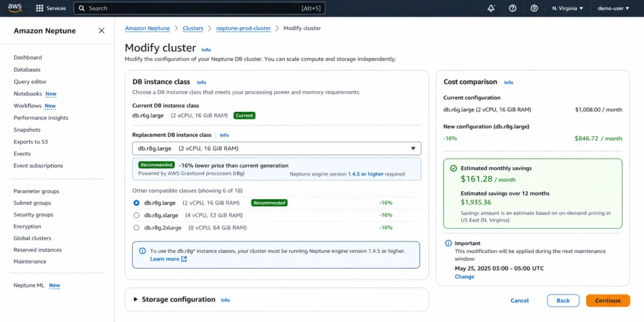The width and height of the screenshot is (644, 322).
Task: Click into the top Search field
Action: (199, 8)
